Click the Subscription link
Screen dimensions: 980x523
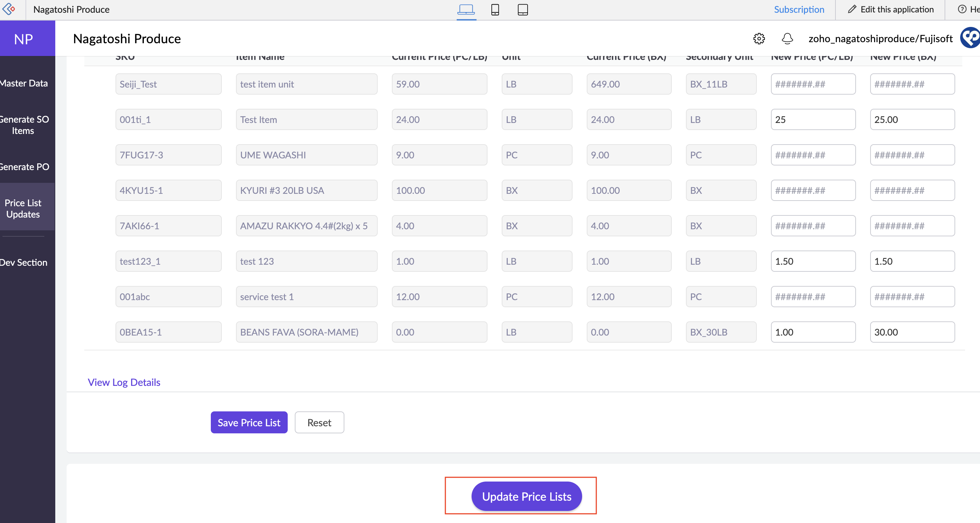click(x=799, y=9)
